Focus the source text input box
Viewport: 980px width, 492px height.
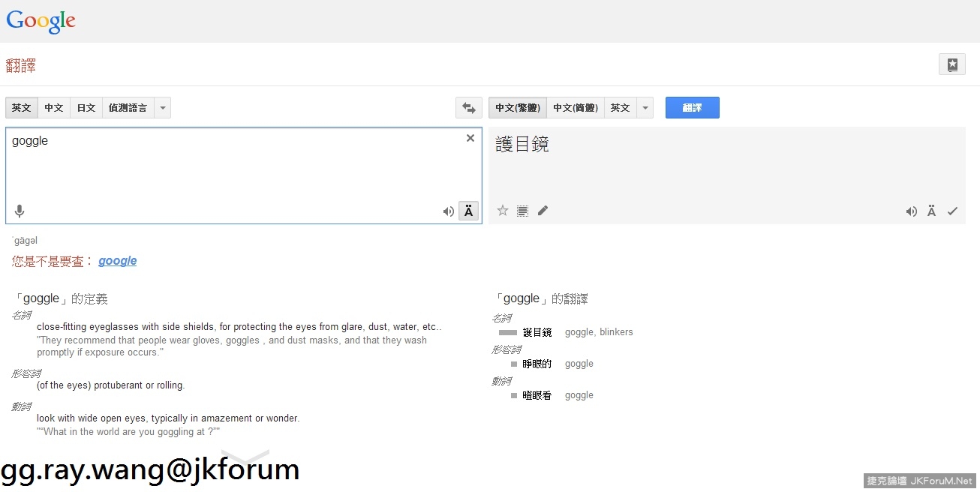tap(244, 175)
